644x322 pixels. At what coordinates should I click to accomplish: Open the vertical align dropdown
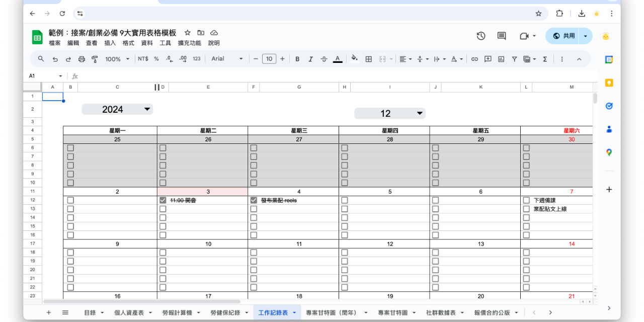423,59
